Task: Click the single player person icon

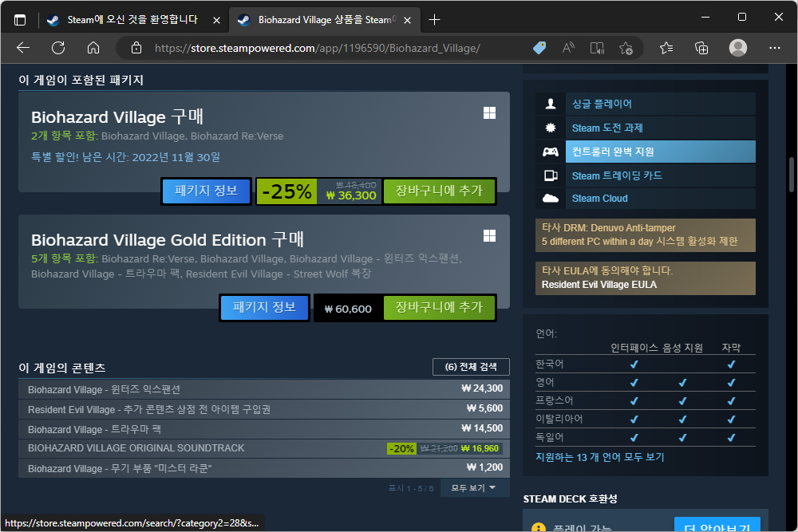Action: 551,104
